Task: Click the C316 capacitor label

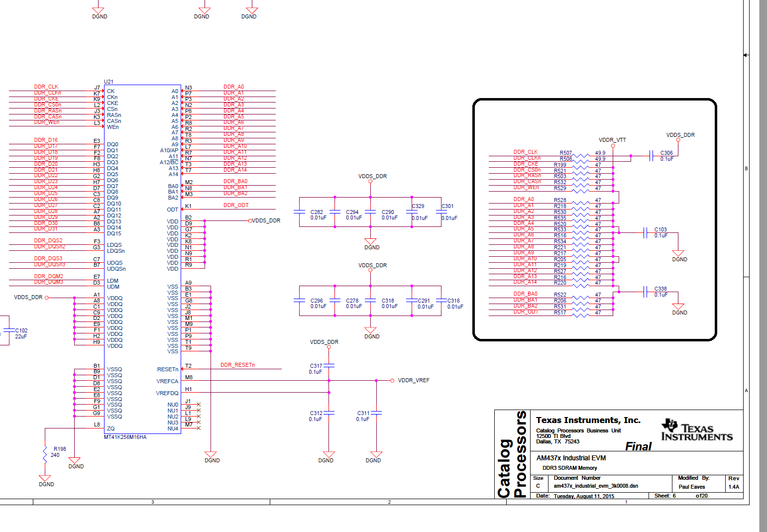Action: pyautogui.click(x=453, y=301)
